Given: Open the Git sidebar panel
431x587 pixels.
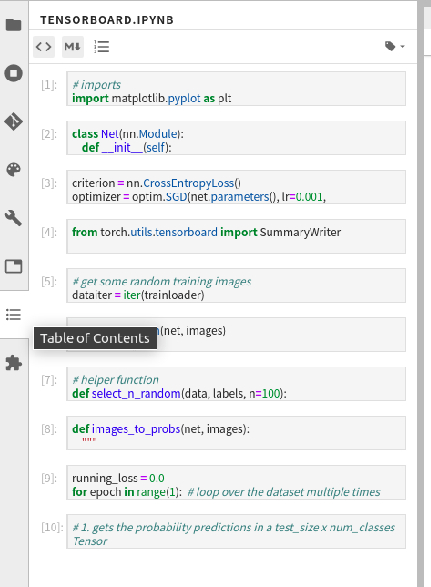Looking at the screenshot, I should tap(13, 121).
